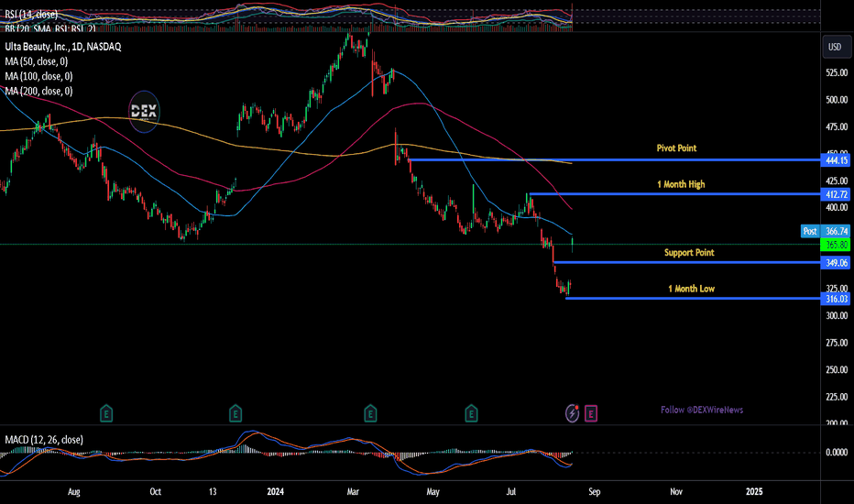854x504 pixels.
Task: Select the blue 1 Month High horizontal line
Action: 674,194
